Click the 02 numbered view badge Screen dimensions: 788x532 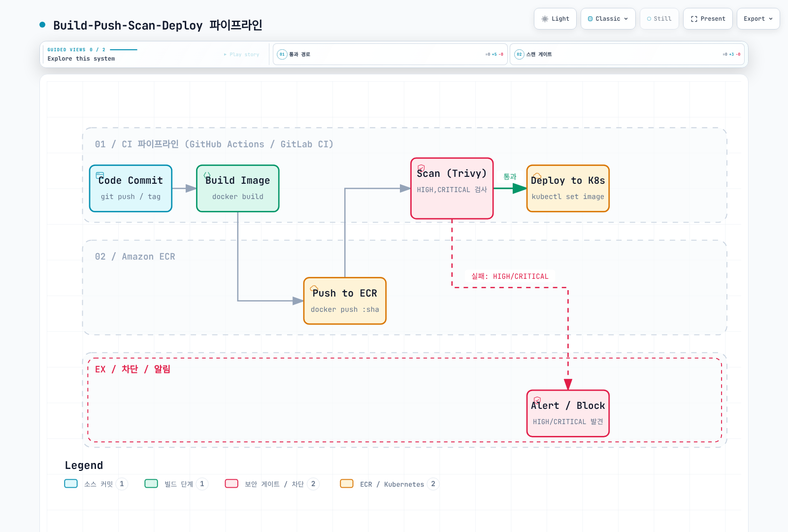[519, 54]
